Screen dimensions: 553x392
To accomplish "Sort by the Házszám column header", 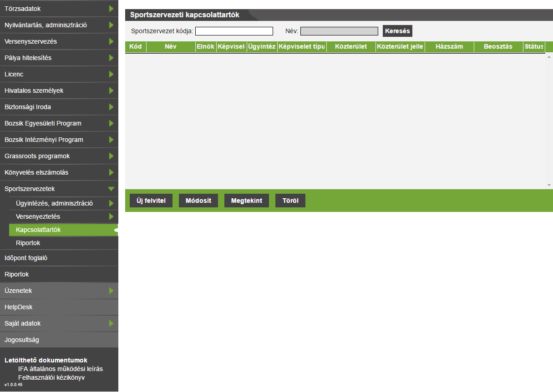I will click(x=449, y=46).
